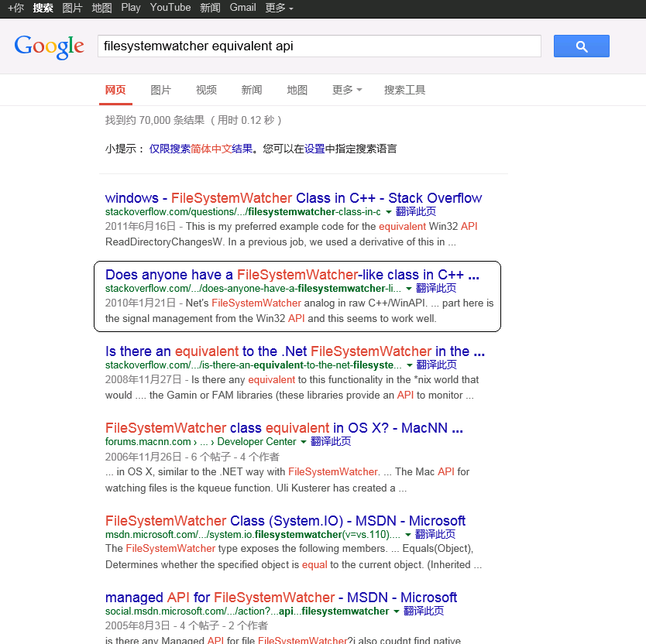
Task: Click 翻译此页 for the 'Is there an equivalent' result
Action: [437, 365]
